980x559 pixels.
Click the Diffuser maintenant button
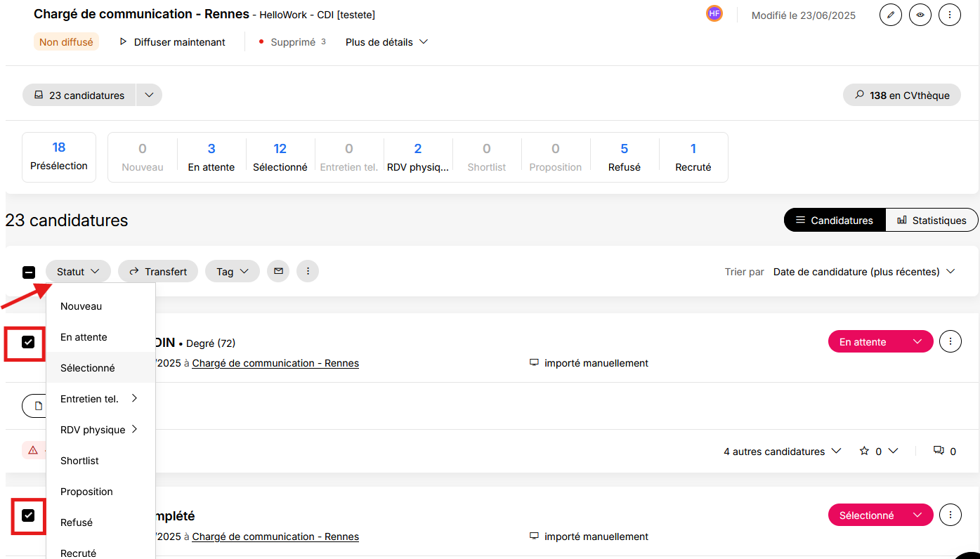172,42
